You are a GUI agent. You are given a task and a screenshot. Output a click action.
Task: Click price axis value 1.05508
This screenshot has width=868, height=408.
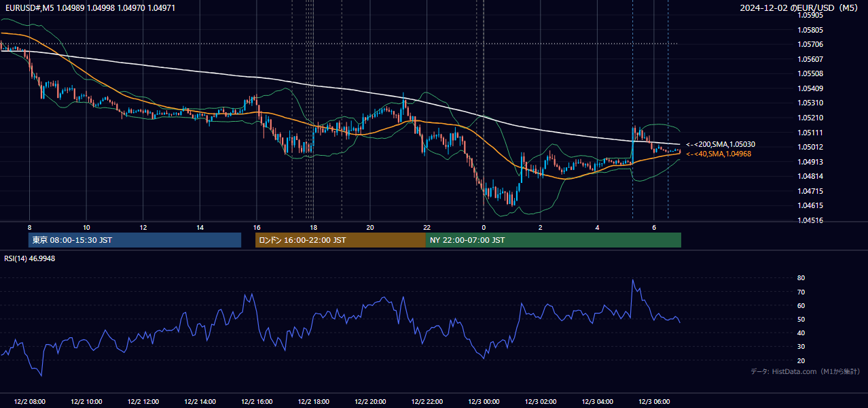click(810, 73)
